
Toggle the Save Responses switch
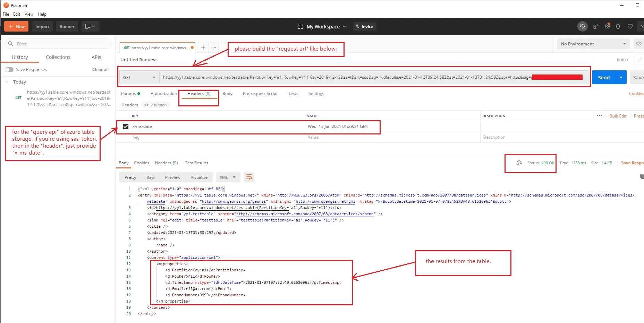9,69
